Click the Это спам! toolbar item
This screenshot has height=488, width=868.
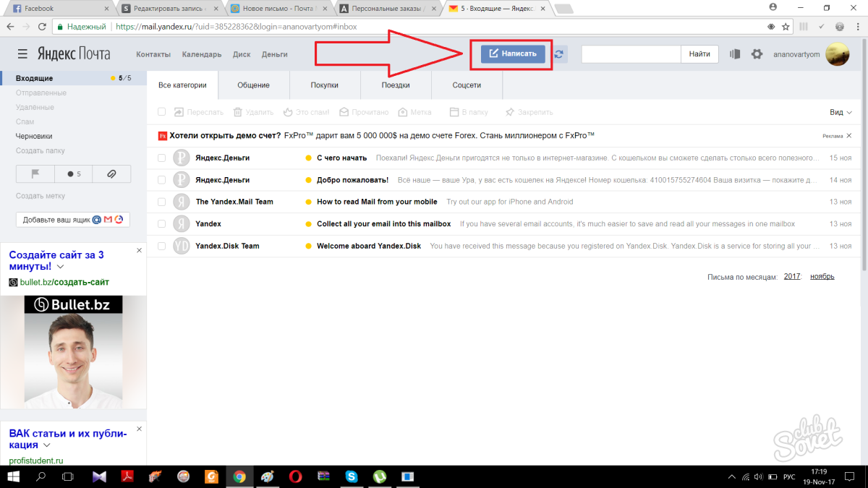click(x=306, y=112)
